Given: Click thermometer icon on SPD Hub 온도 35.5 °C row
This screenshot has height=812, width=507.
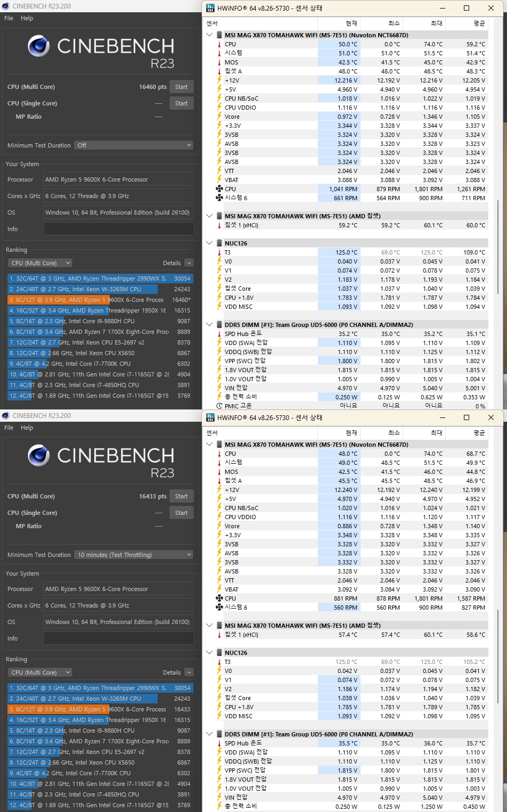Looking at the screenshot, I should click(219, 743).
